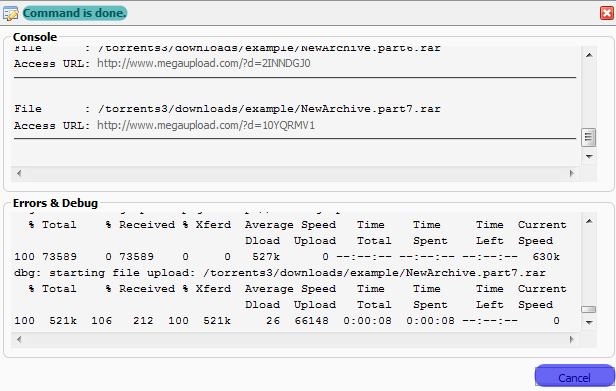
Task: Click Errors & Debug vertical scroll down arrow
Action: 589,323
